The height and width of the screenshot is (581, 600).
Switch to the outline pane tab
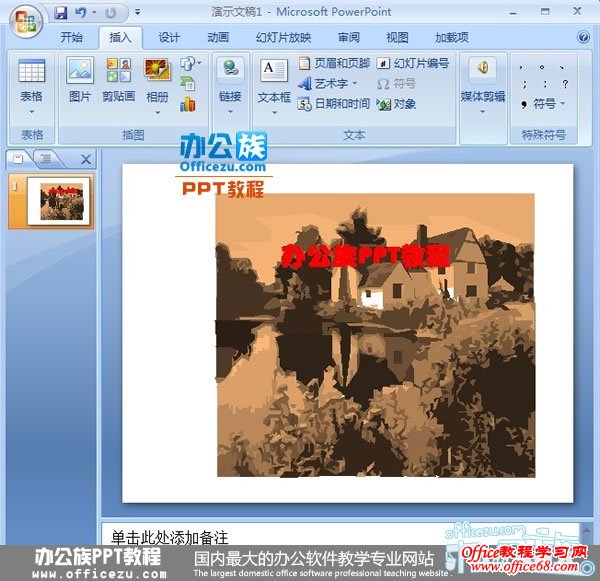click(x=46, y=159)
